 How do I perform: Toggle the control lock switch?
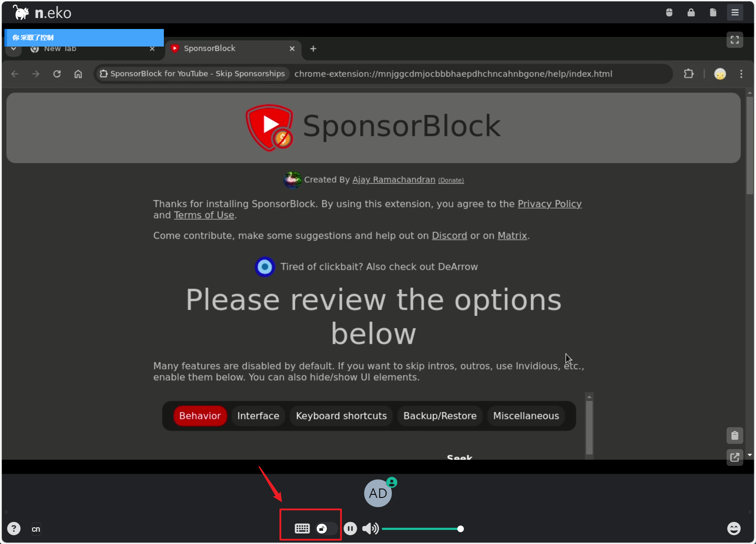(327, 529)
